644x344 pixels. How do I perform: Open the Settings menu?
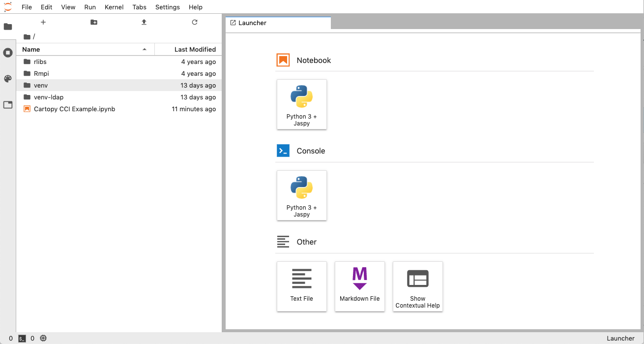pos(167,7)
